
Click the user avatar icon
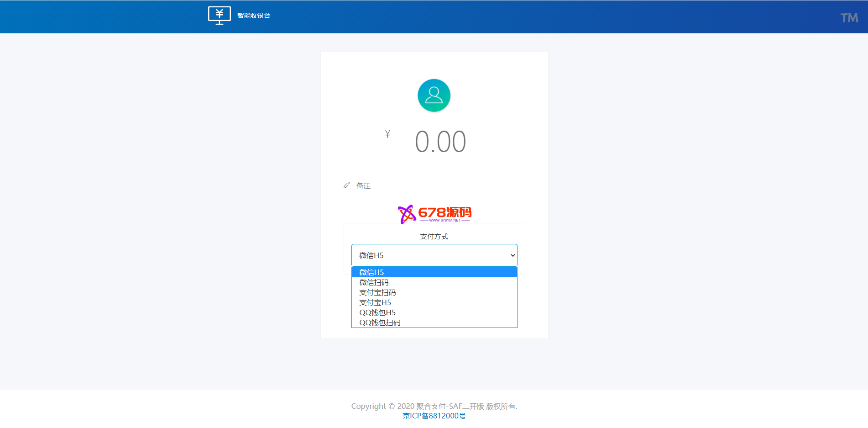pos(434,95)
